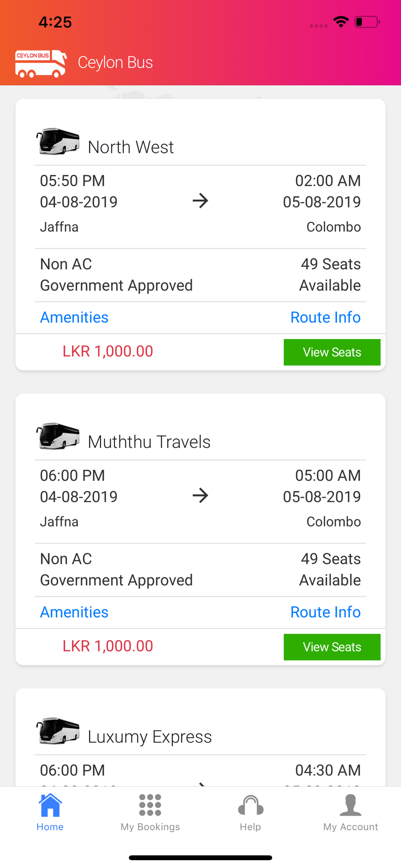View Seats for North West bus
Screen dimensions: 401x868
click(332, 352)
